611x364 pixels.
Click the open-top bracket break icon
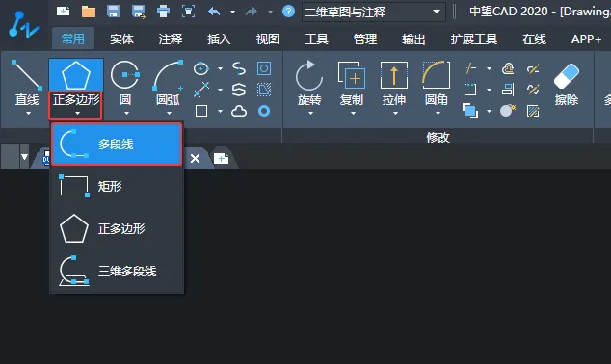pos(470,90)
